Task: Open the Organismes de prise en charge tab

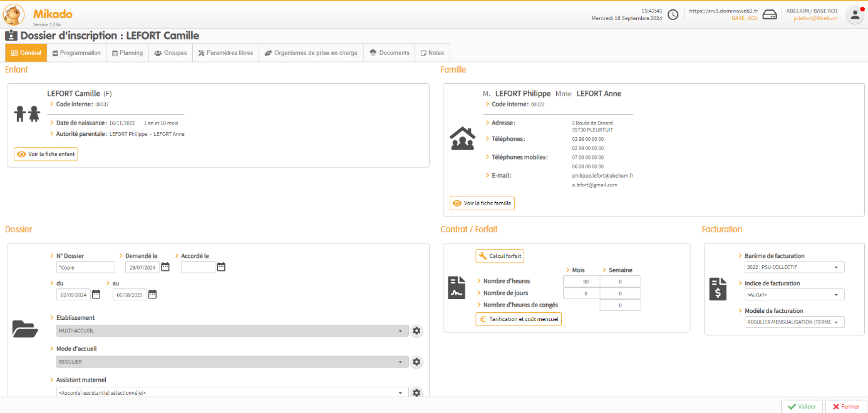Action: click(311, 53)
